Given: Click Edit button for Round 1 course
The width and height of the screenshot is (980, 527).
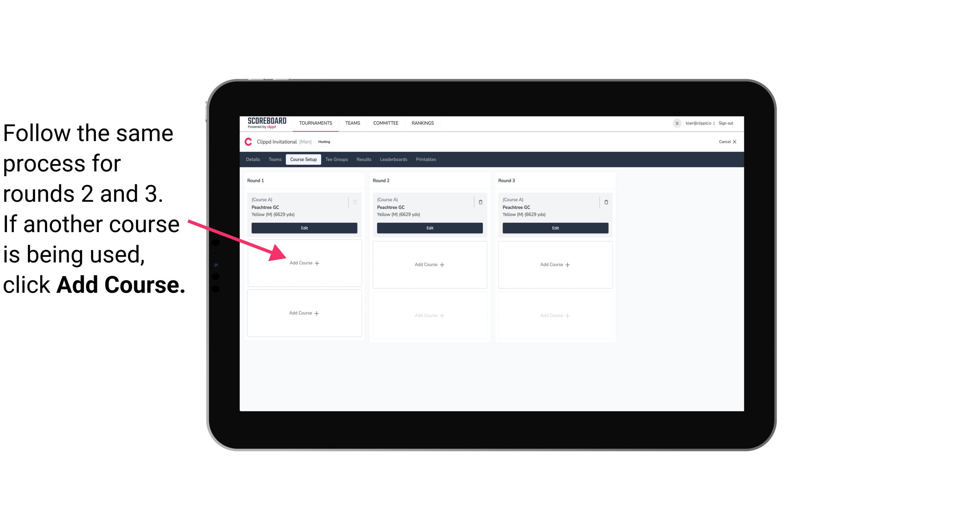Looking at the screenshot, I should coord(304,228).
